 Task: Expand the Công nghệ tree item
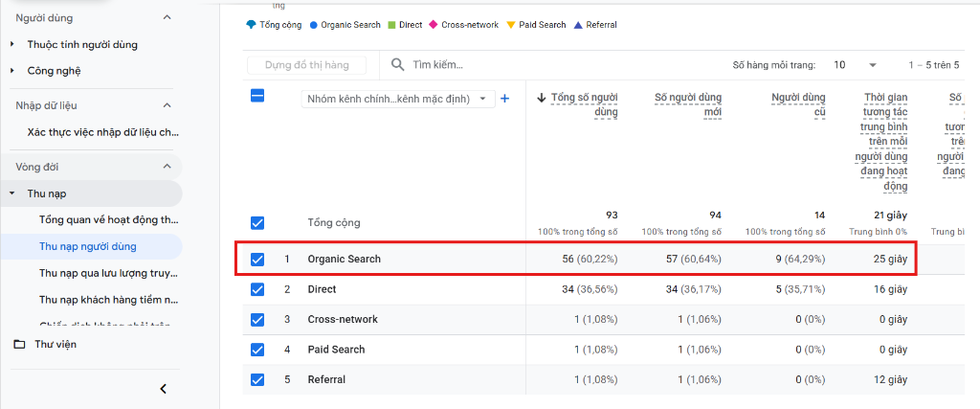click(x=12, y=71)
